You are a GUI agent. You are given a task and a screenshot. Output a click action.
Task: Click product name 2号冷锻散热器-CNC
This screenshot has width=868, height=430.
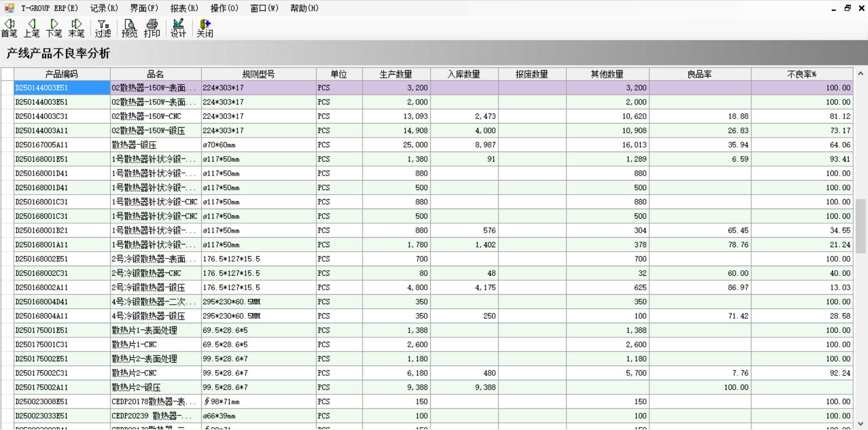(x=156, y=273)
